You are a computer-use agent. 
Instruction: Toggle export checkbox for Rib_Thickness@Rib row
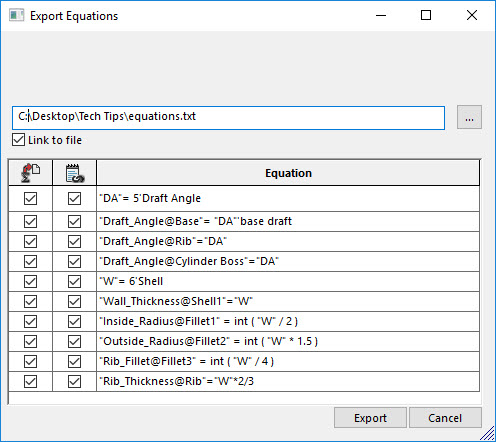pos(30,381)
